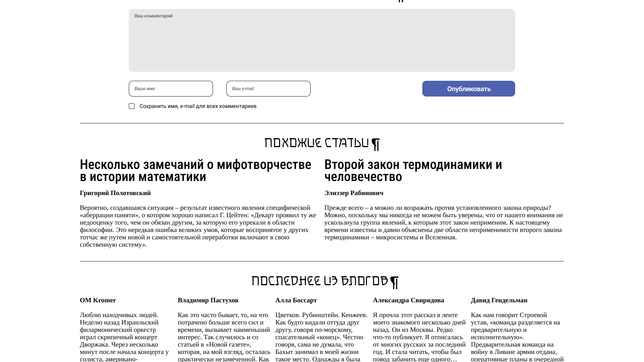Click inside the «Ваш комментарий» text area
This screenshot has width=644, height=362.
click(x=322, y=40)
